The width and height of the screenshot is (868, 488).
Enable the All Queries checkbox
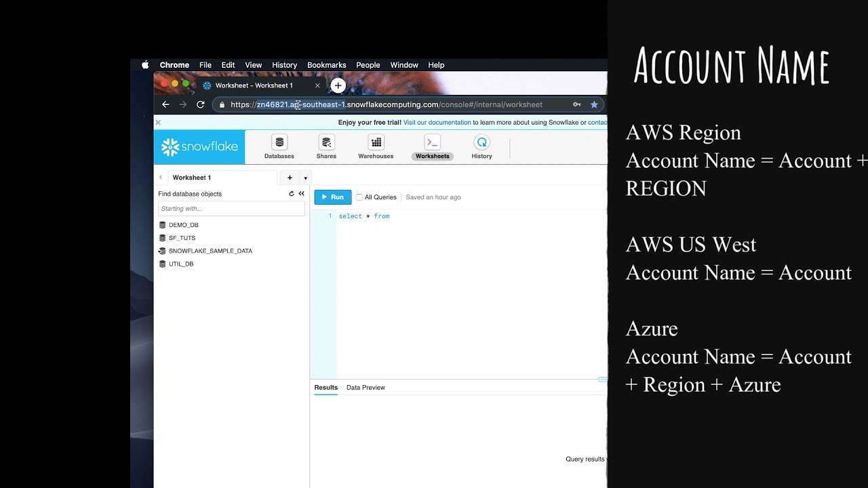pyautogui.click(x=359, y=197)
